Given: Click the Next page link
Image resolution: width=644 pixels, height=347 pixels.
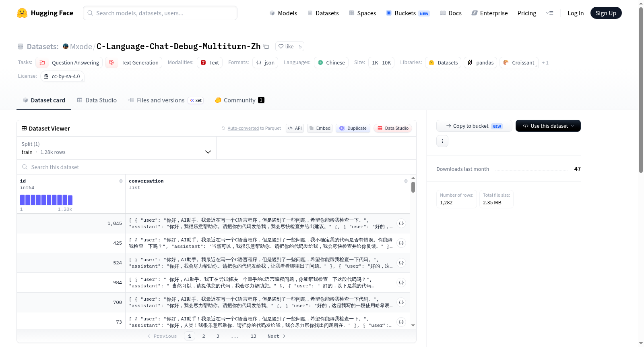Looking at the screenshot, I should (277, 336).
